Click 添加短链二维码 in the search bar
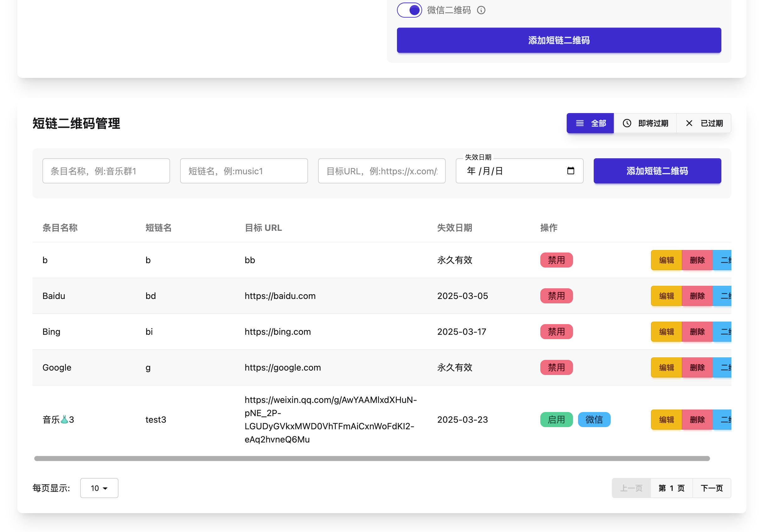 657,171
